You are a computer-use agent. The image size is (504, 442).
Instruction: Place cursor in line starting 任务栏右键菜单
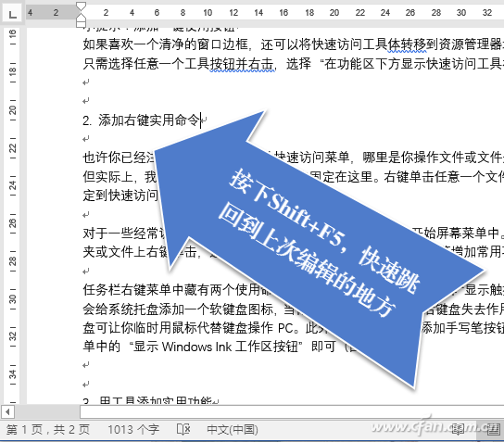pyautogui.click(x=177, y=290)
